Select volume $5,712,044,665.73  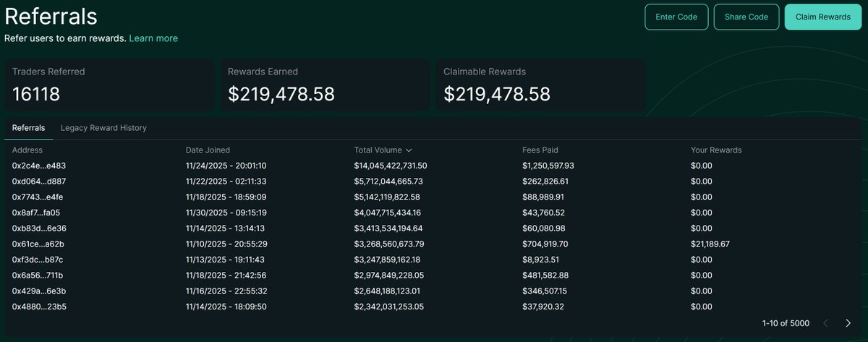point(388,181)
